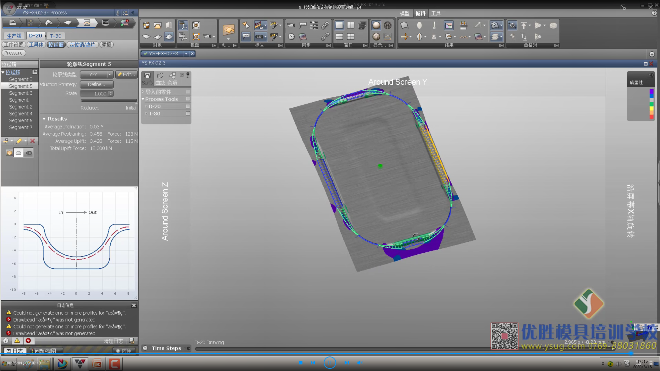Screen dimensions: 660x371
Task: Toggle visibility box for D-20 tree row
Action: tap(188, 106)
